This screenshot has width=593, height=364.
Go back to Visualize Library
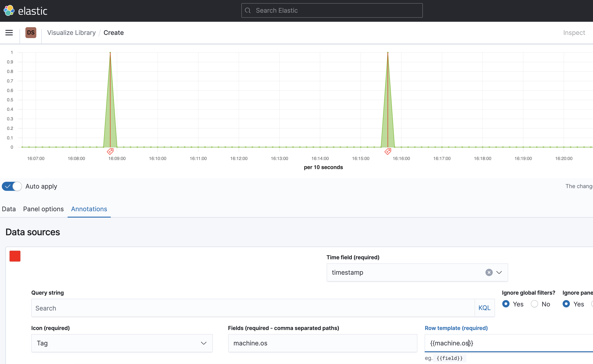click(x=71, y=32)
